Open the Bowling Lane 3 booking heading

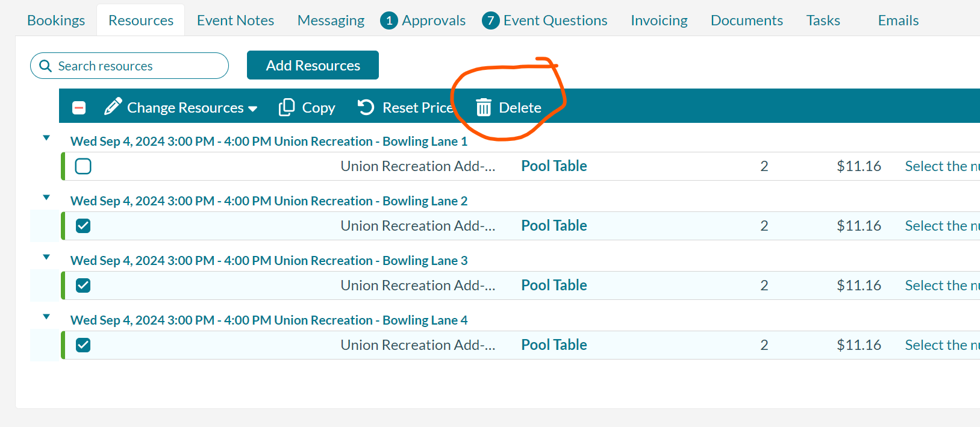coord(269,261)
